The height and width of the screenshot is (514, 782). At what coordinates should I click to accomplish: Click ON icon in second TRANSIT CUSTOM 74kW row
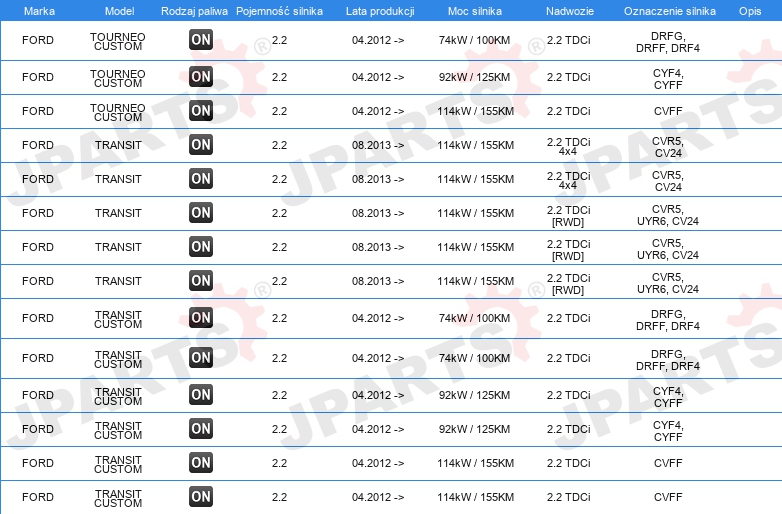point(201,357)
